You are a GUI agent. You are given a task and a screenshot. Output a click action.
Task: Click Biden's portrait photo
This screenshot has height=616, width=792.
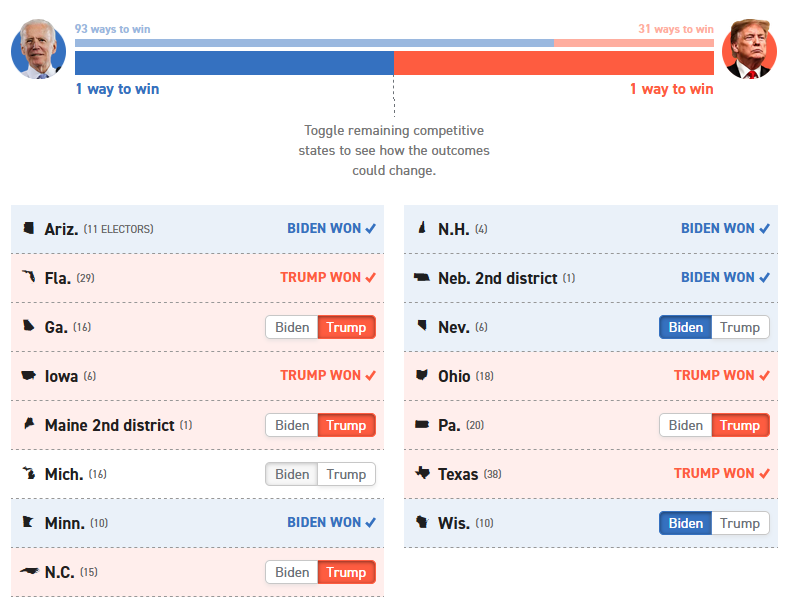[x=38, y=49]
